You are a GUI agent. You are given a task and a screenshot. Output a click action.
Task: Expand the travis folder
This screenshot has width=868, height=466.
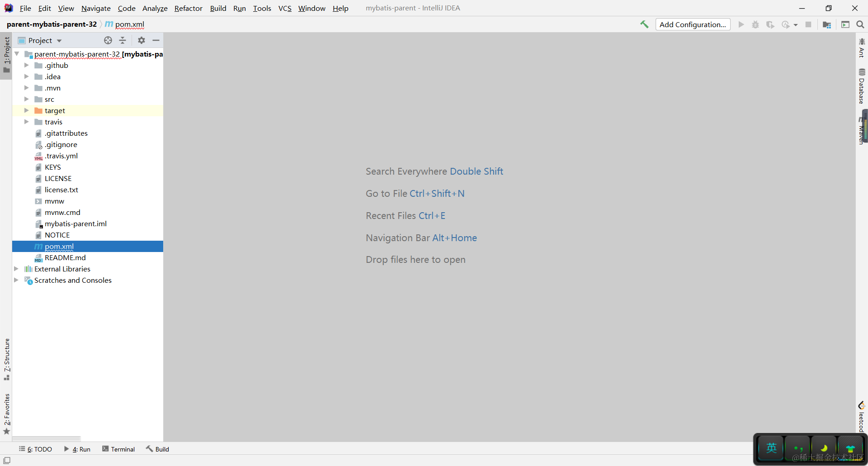pyautogui.click(x=26, y=122)
